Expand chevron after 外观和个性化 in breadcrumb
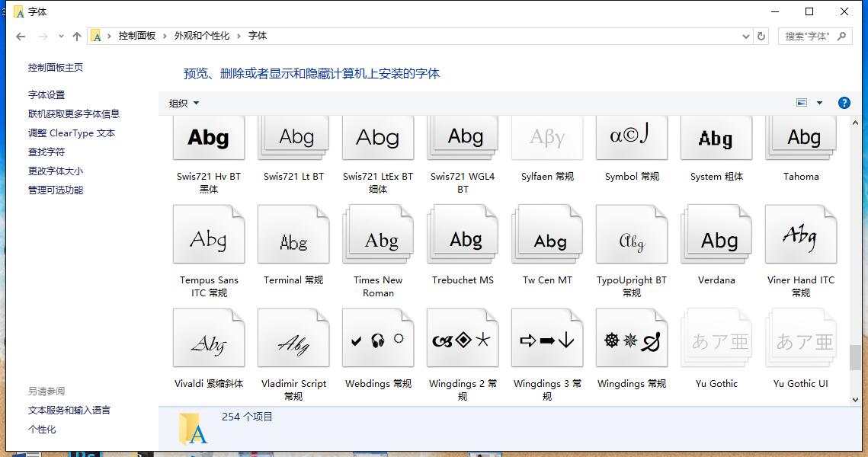 click(239, 36)
